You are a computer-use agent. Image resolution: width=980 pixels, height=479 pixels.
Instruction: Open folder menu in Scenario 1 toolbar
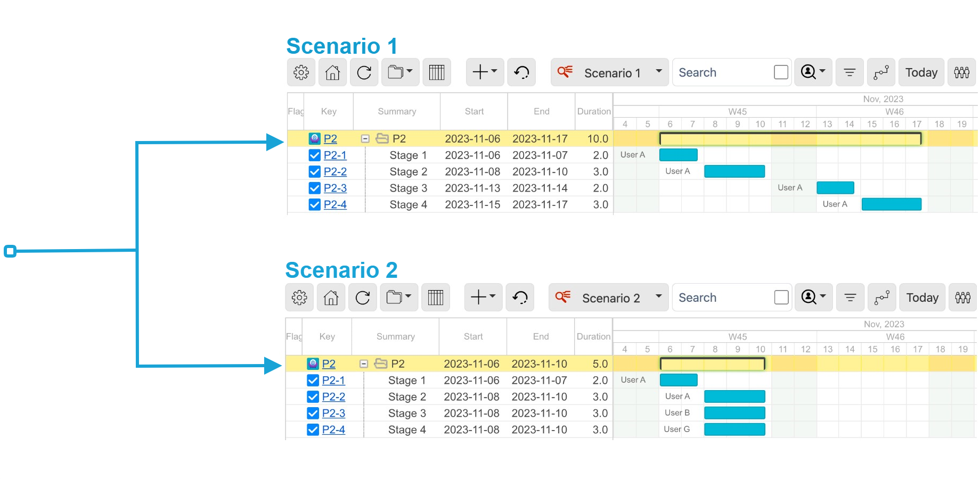coord(401,72)
